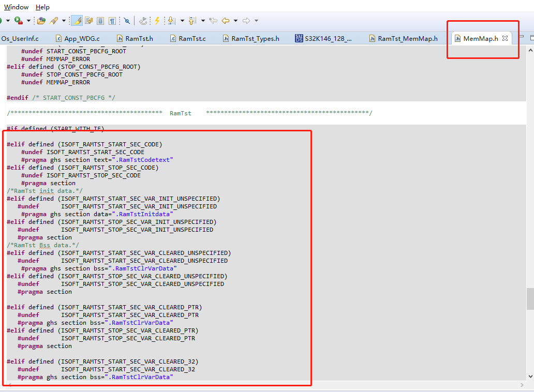Select the App_WDG.c editor tab

[x=82, y=38]
